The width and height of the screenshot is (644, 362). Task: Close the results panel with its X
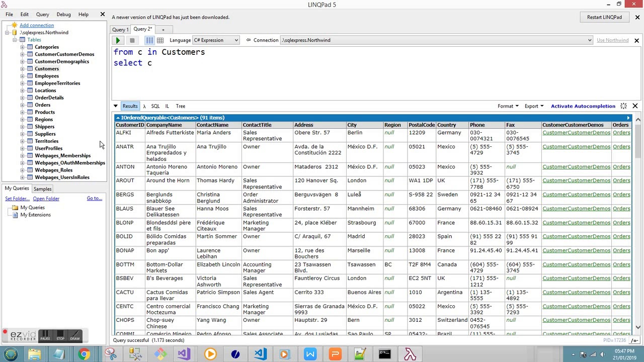click(x=635, y=106)
